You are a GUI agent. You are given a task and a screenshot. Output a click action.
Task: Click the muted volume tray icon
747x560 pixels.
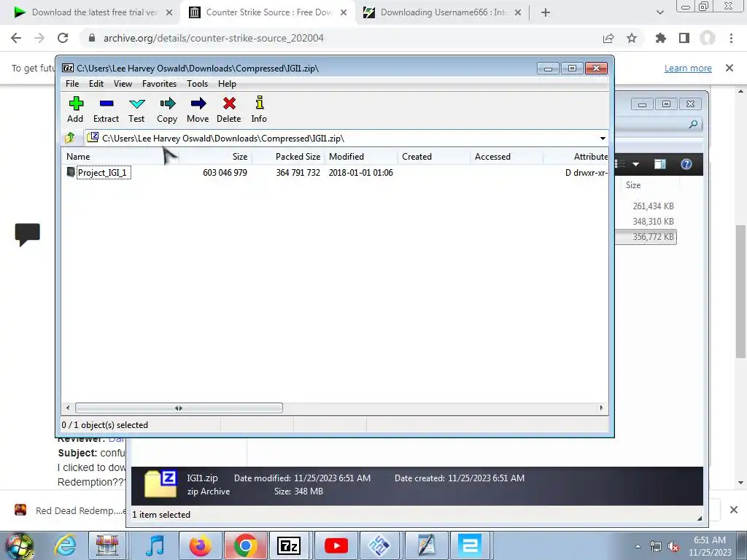click(673, 547)
